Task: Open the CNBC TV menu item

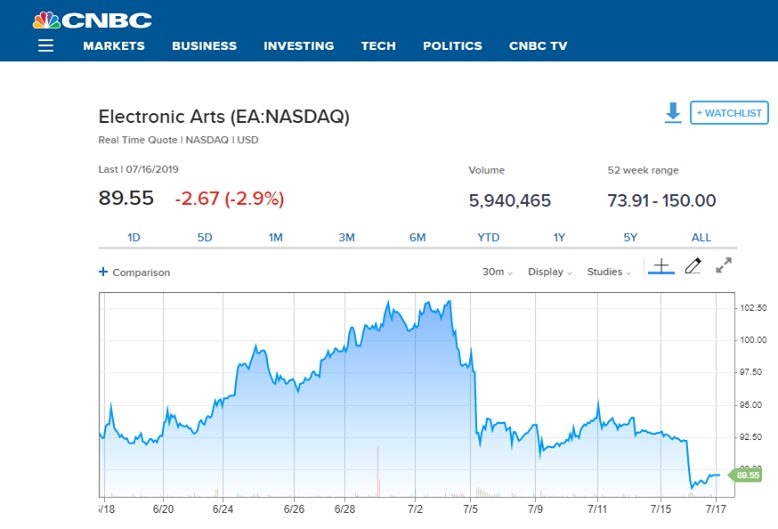Action: [x=538, y=46]
